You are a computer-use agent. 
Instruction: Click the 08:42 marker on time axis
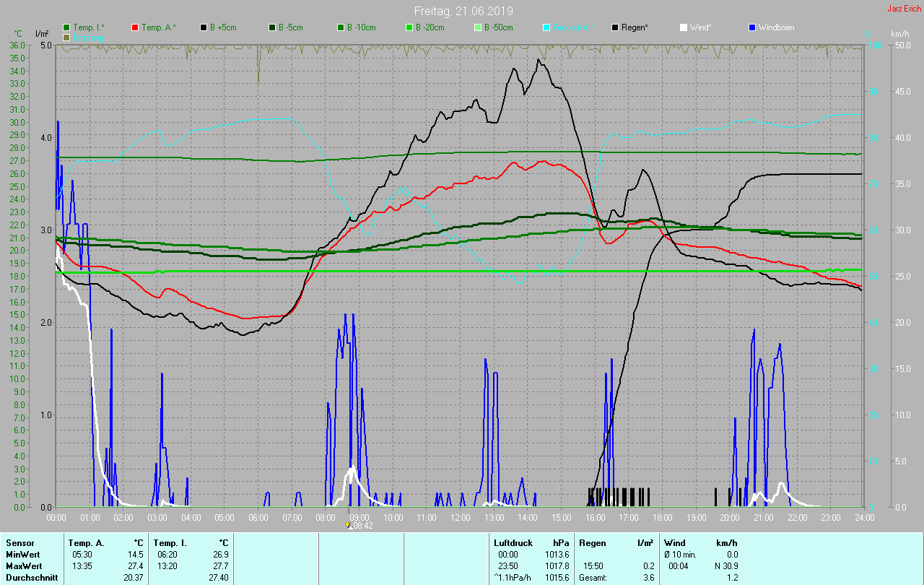point(360,526)
